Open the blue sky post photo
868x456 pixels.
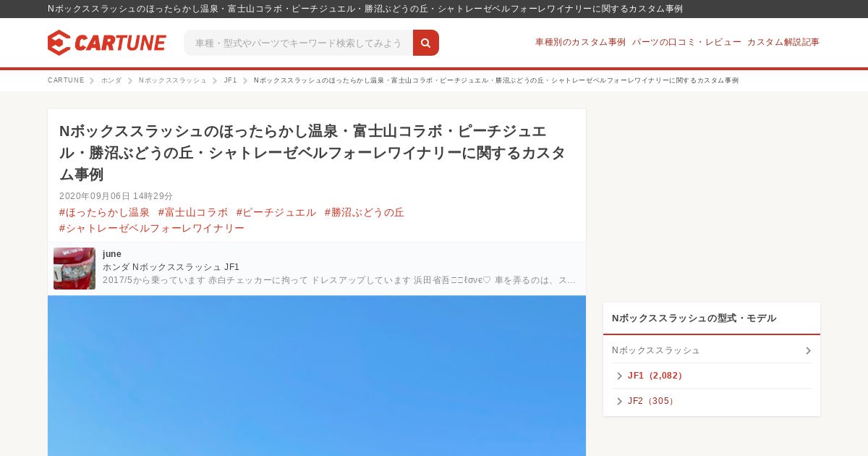point(317,376)
